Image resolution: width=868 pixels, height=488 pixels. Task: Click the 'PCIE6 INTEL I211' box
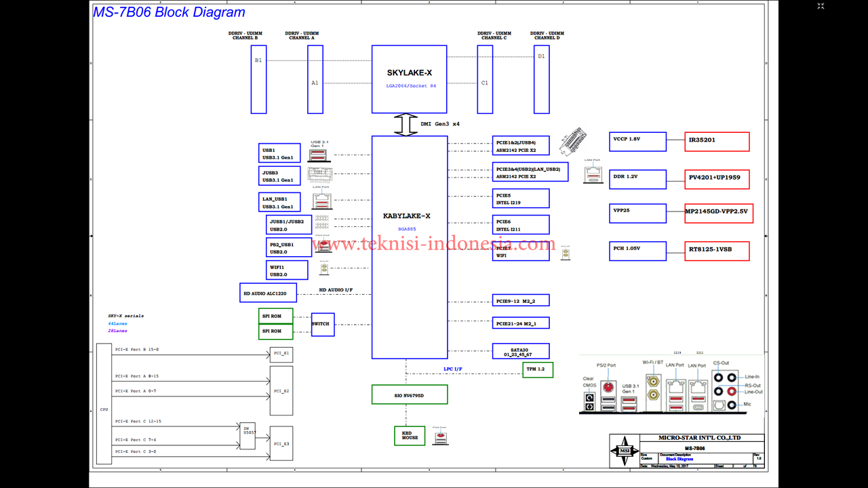(521, 225)
